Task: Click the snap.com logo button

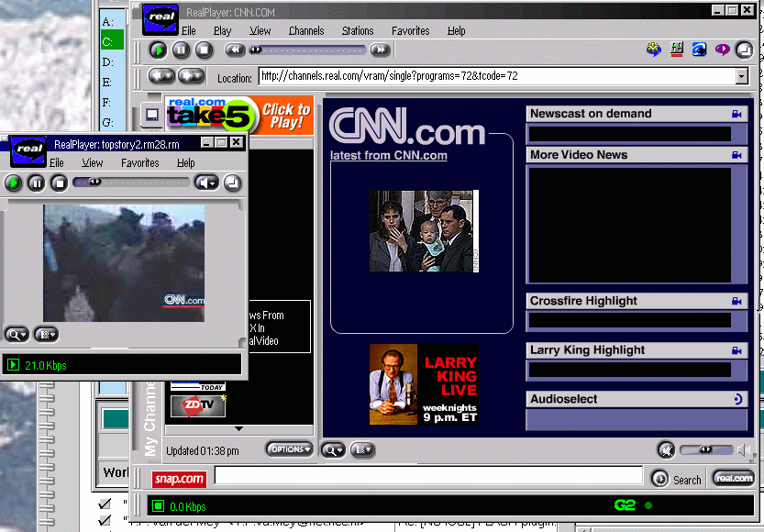Action: 179,479
